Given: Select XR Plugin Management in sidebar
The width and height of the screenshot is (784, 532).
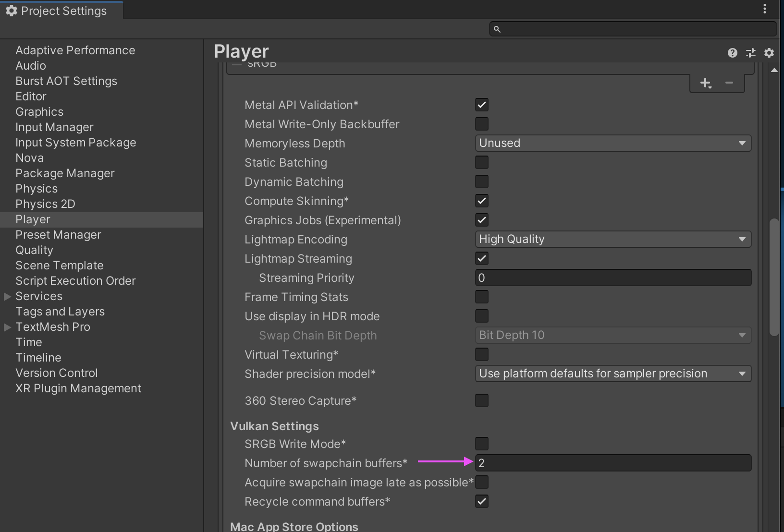Looking at the screenshot, I should [x=78, y=388].
